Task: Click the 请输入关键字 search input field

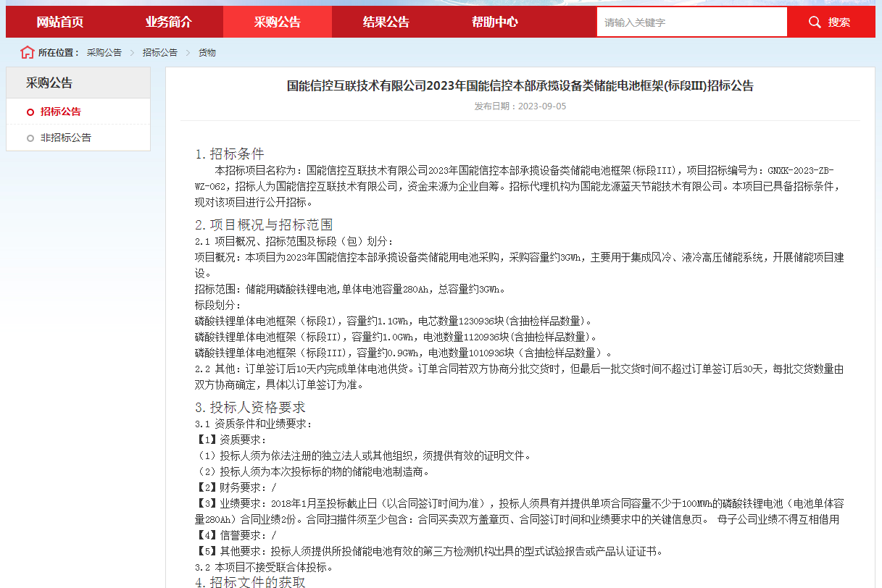Action: (691, 21)
